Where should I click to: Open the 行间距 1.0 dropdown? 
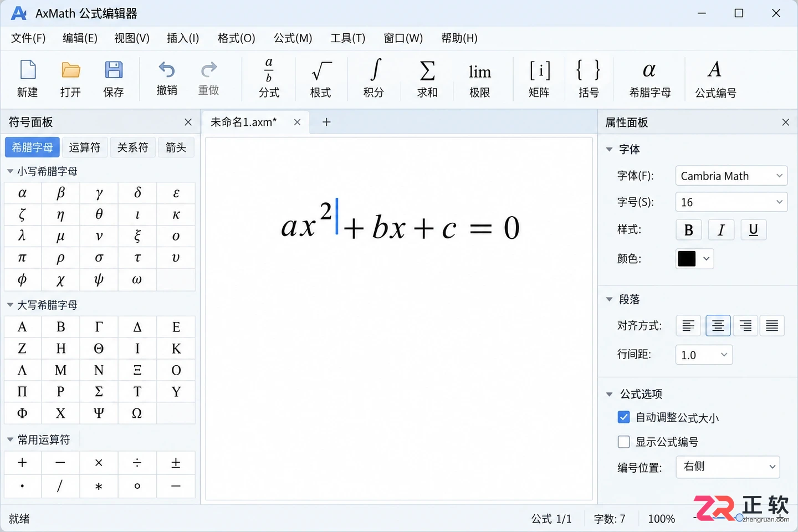(x=704, y=355)
